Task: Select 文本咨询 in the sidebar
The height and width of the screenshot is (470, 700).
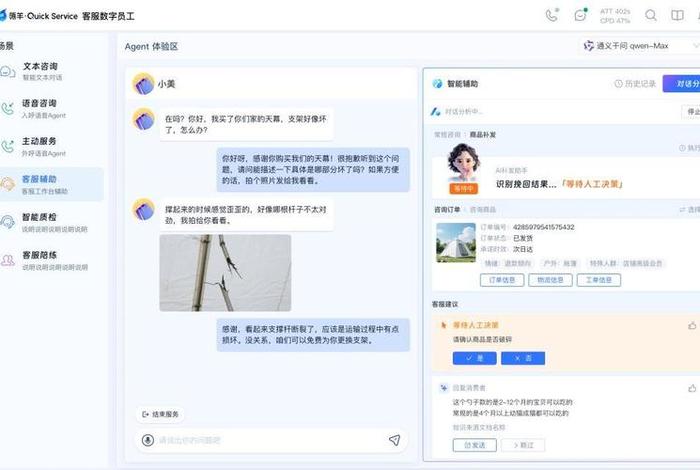Action: coord(52,71)
